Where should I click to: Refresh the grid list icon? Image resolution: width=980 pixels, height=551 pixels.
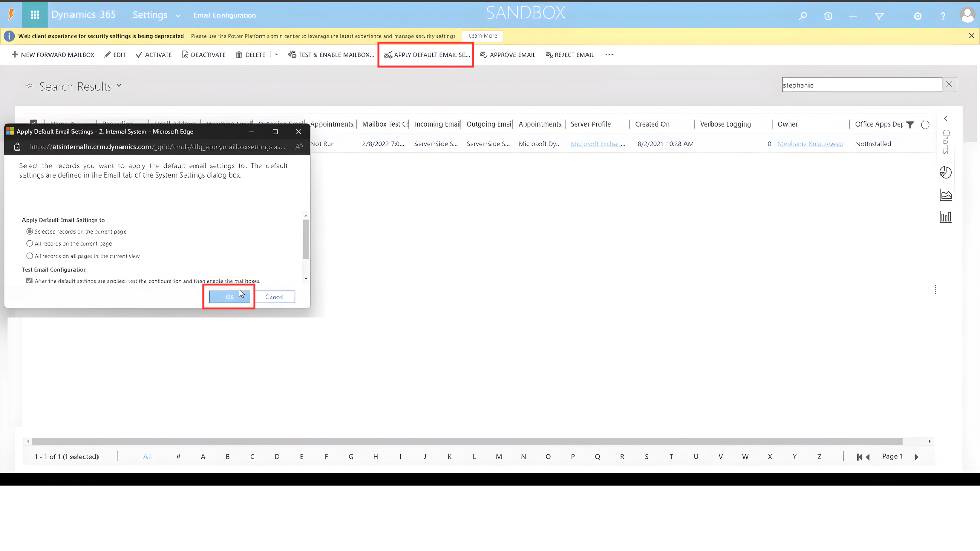click(x=925, y=124)
